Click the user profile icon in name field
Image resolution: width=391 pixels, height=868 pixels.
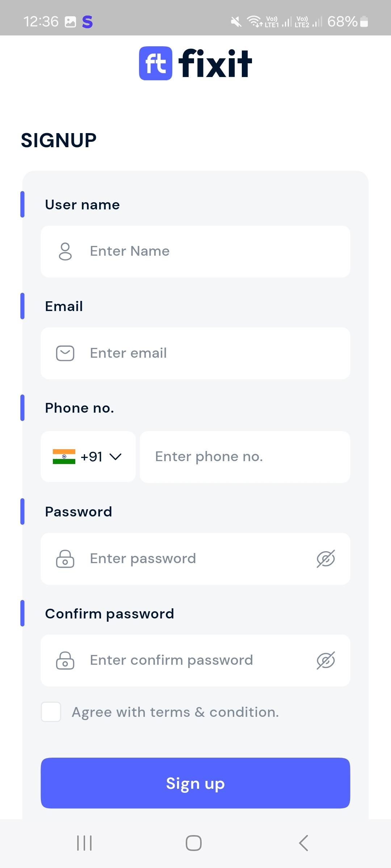pos(65,251)
